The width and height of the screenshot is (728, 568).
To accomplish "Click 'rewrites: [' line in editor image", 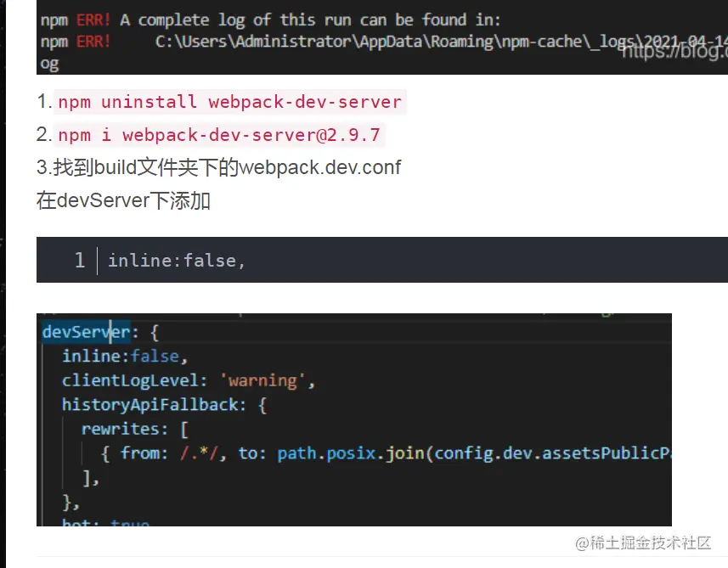I will click(x=135, y=429).
